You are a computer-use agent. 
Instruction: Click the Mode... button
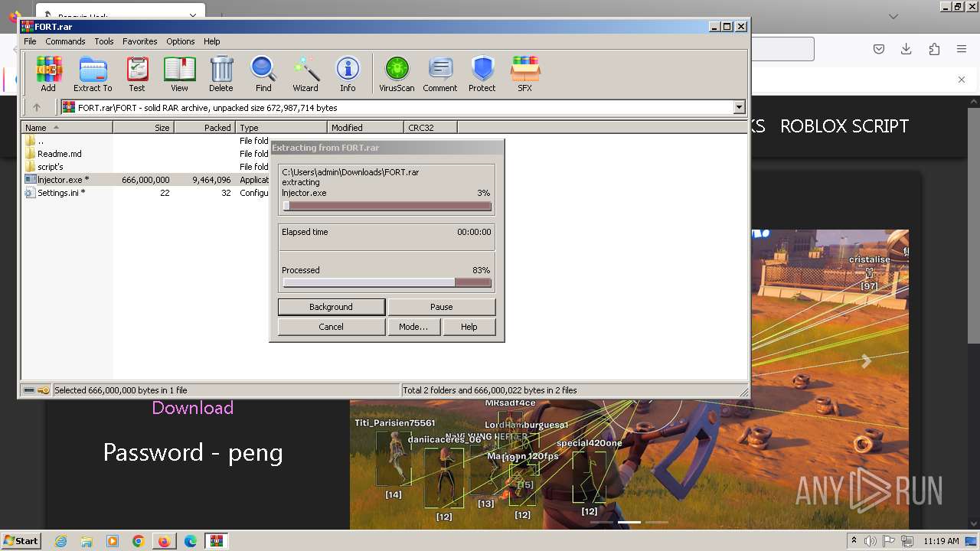pyautogui.click(x=413, y=327)
